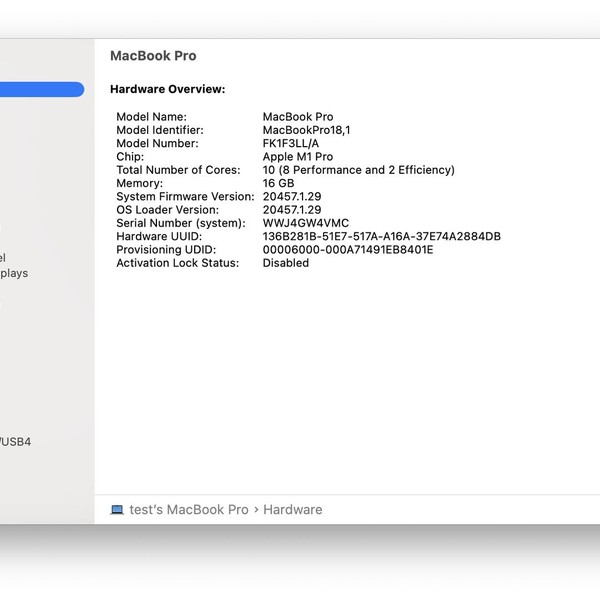The width and height of the screenshot is (600, 600).
Task: Select the "Model Number:" label
Action: pyautogui.click(x=157, y=143)
